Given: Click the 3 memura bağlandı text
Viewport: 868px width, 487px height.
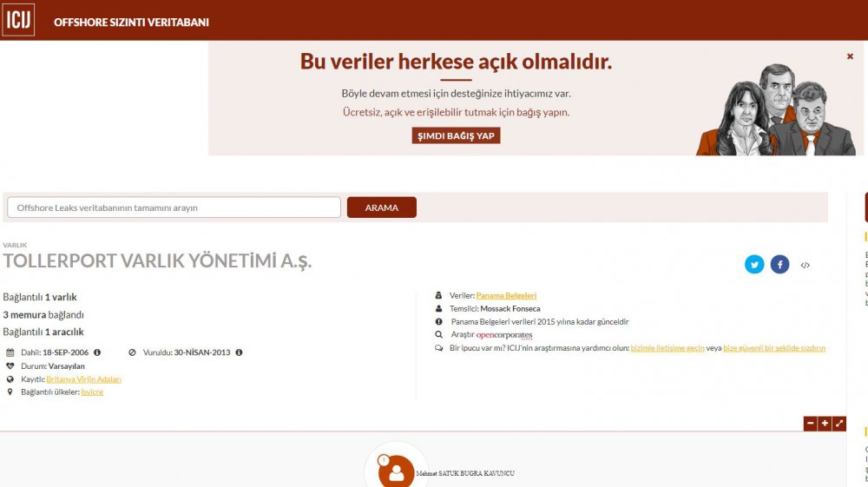Looking at the screenshot, I should point(43,315).
